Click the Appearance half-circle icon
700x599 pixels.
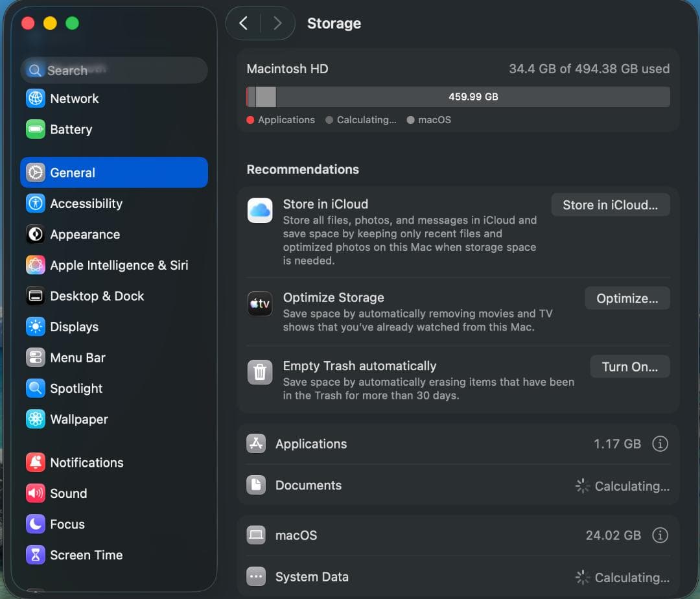(x=35, y=234)
